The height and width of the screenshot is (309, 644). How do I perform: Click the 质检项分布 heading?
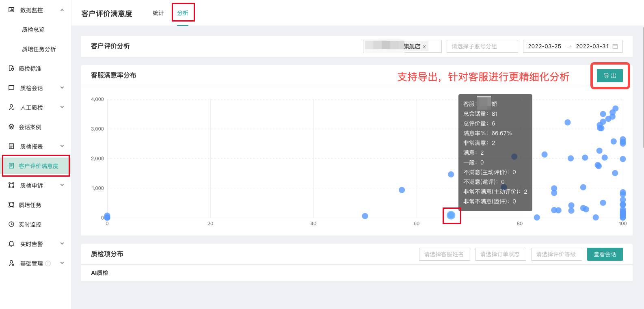[107, 254]
